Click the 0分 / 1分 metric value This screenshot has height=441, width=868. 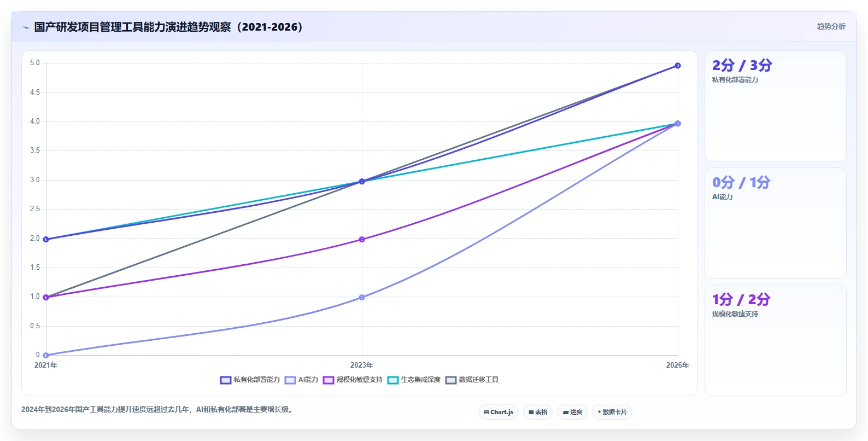(x=741, y=183)
